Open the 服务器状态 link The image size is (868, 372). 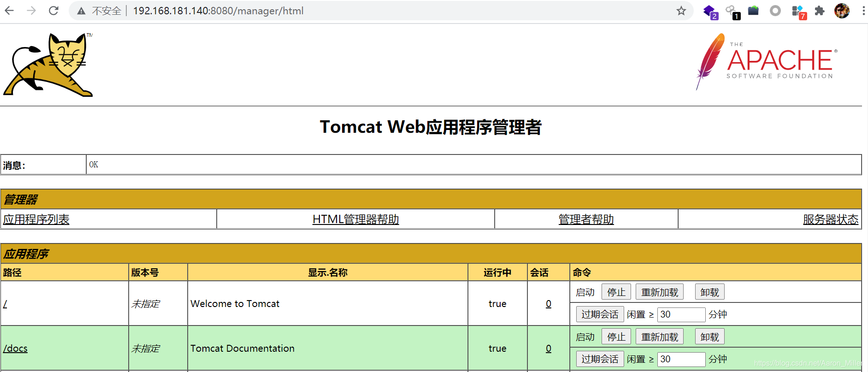[831, 219]
